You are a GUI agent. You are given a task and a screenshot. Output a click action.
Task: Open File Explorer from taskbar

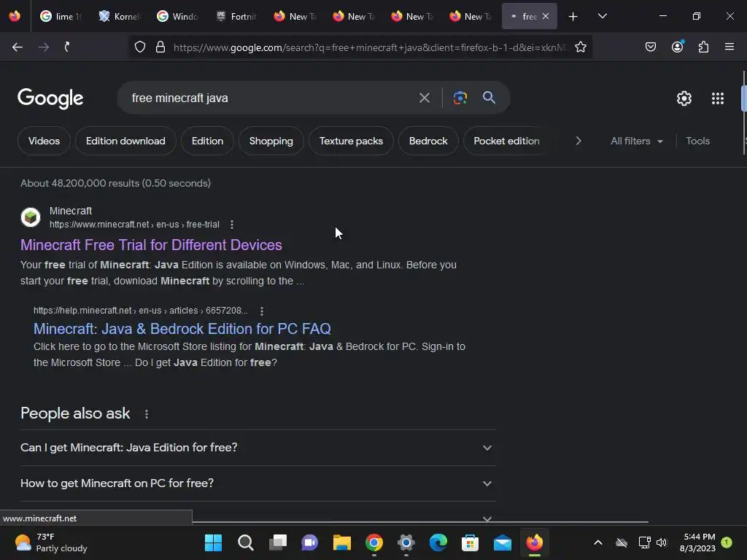[342, 542]
